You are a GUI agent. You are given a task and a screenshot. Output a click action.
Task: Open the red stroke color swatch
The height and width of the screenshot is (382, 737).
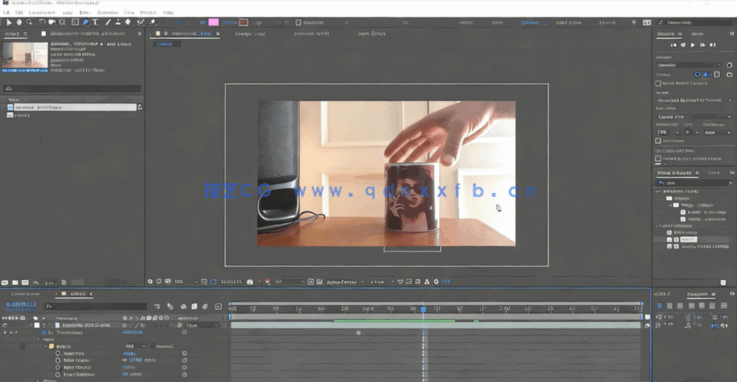243,22
